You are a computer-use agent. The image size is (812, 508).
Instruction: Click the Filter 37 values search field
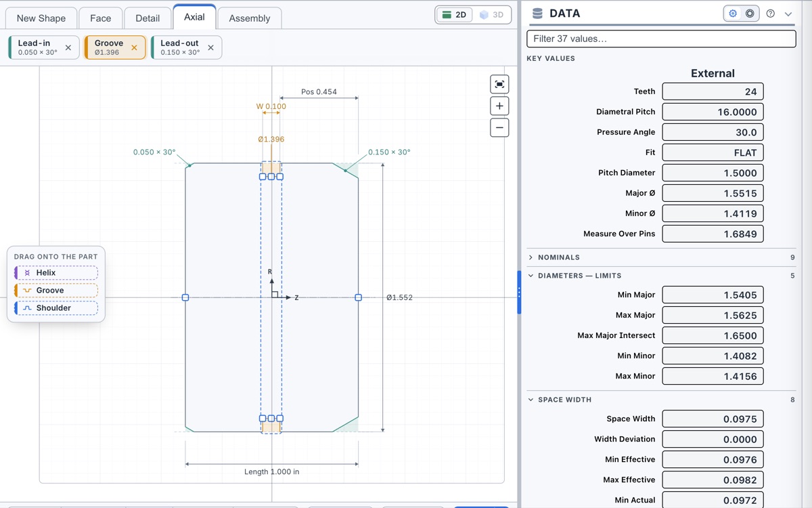661,39
